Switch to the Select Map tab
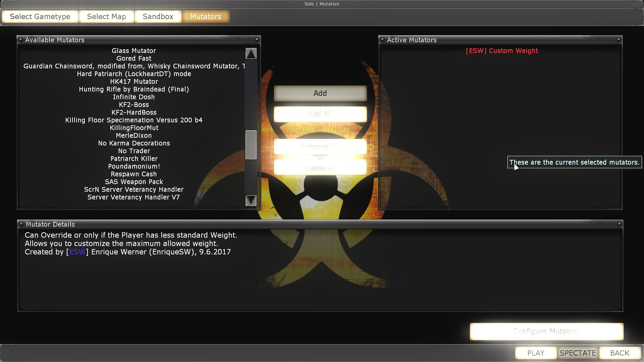The image size is (644, 362). (x=107, y=16)
